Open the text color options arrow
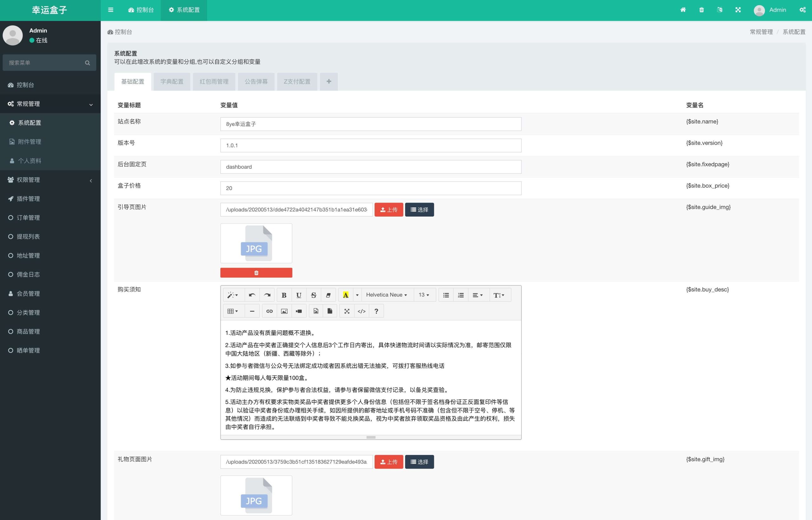The width and height of the screenshot is (812, 520). pos(357,295)
